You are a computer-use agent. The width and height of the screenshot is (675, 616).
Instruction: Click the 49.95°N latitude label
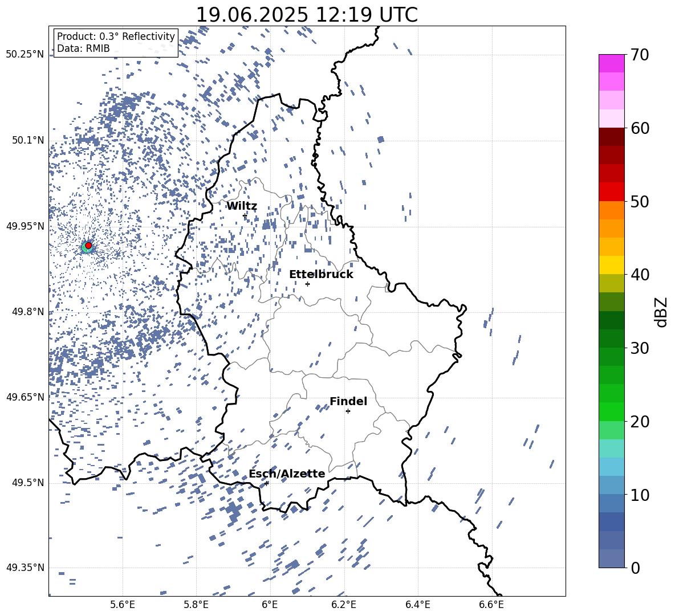point(25,226)
